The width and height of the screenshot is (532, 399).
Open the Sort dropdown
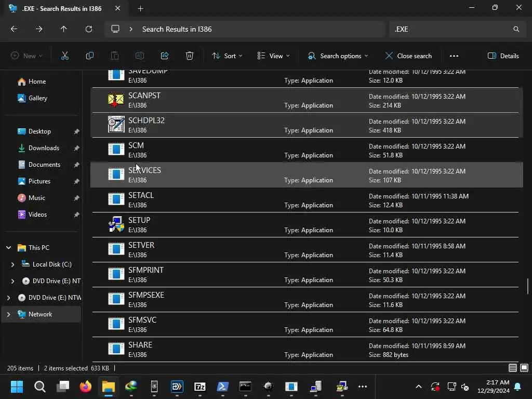(x=227, y=56)
